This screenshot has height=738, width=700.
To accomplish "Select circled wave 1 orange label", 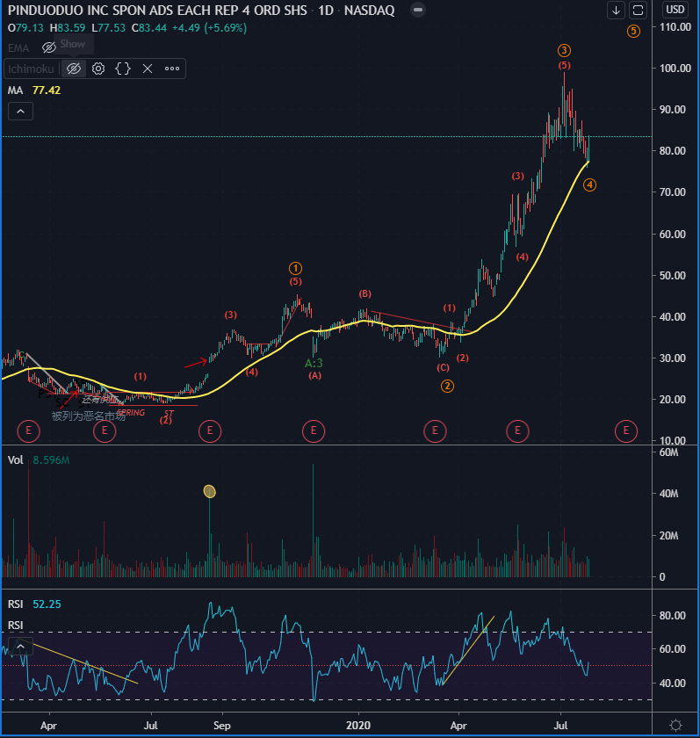I will coord(295,269).
